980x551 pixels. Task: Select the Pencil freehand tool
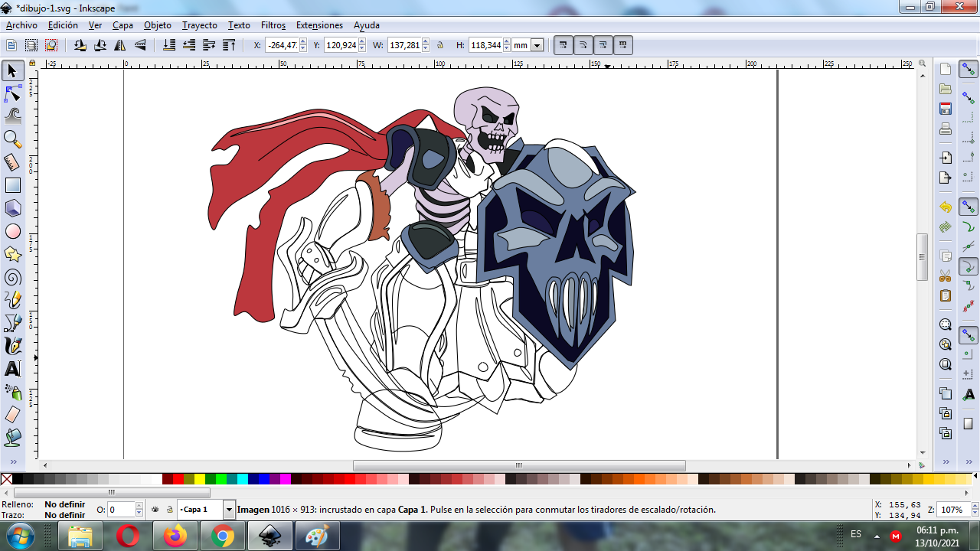click(x=12, y=300)
